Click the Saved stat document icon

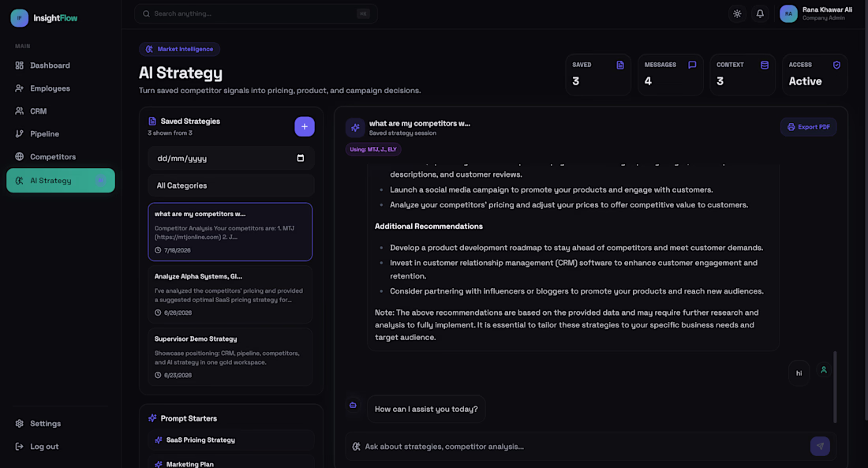point(620,65)
